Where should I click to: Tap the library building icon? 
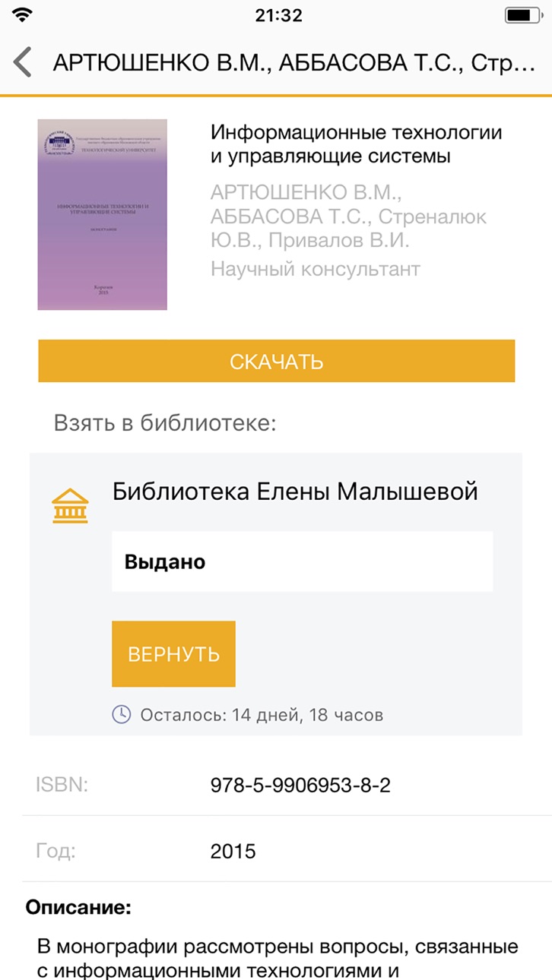click(70, 506)
